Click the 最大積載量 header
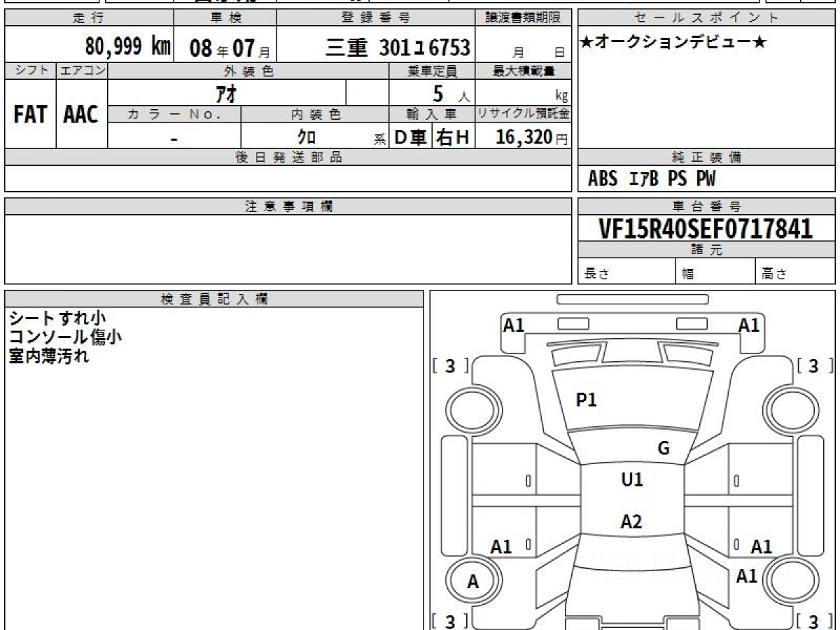This screenshot has width=840, height=630. pyautogui.click(x=524, y=71)
